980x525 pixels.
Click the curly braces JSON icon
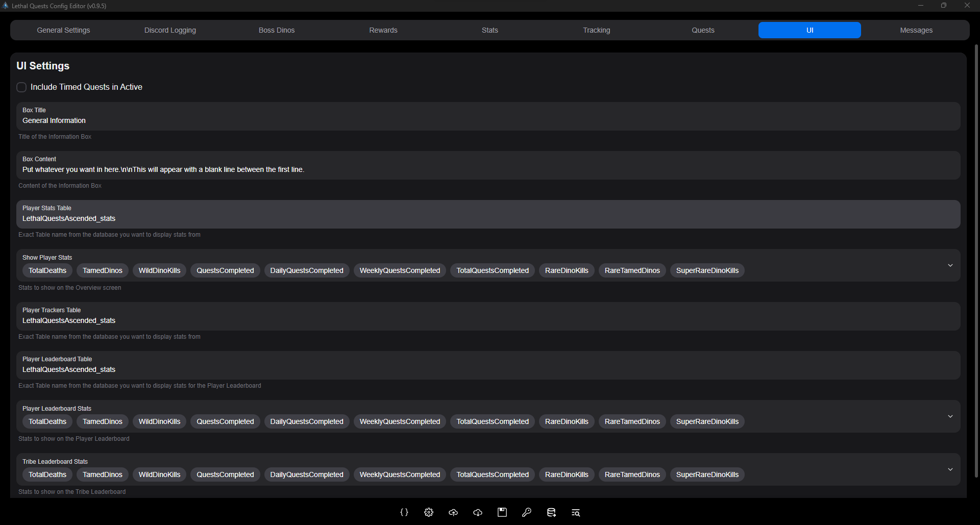click(x=404, y=512)
